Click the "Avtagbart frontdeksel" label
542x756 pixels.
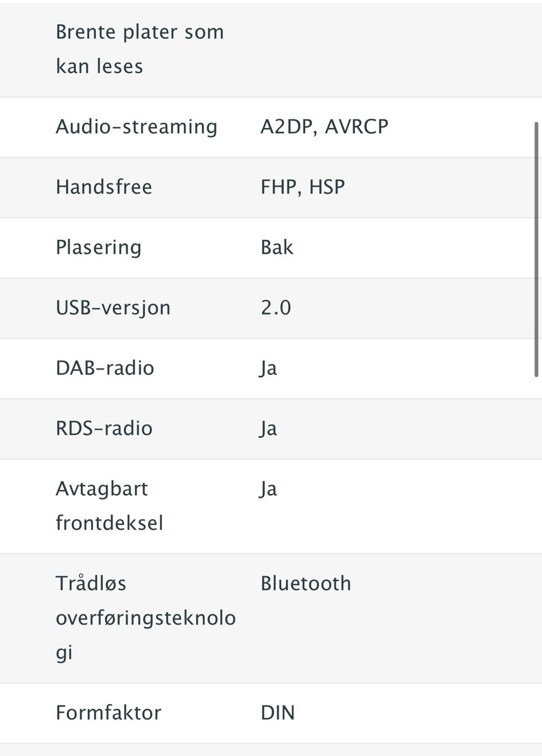(x=109, y=506)
